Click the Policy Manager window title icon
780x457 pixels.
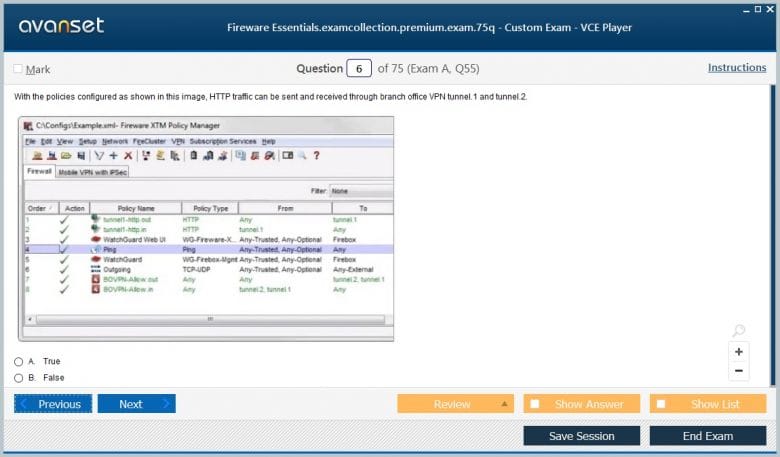click(x=28, y=126)
